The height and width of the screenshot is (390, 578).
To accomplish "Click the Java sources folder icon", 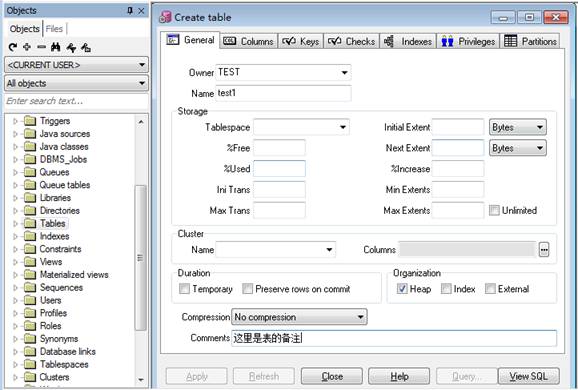I will pos(30,134).
